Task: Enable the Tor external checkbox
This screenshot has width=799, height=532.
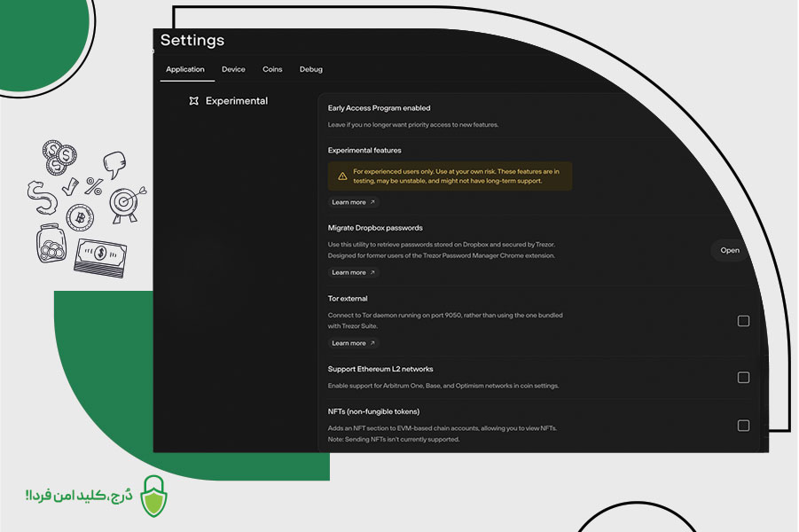Action: [743, 321]
